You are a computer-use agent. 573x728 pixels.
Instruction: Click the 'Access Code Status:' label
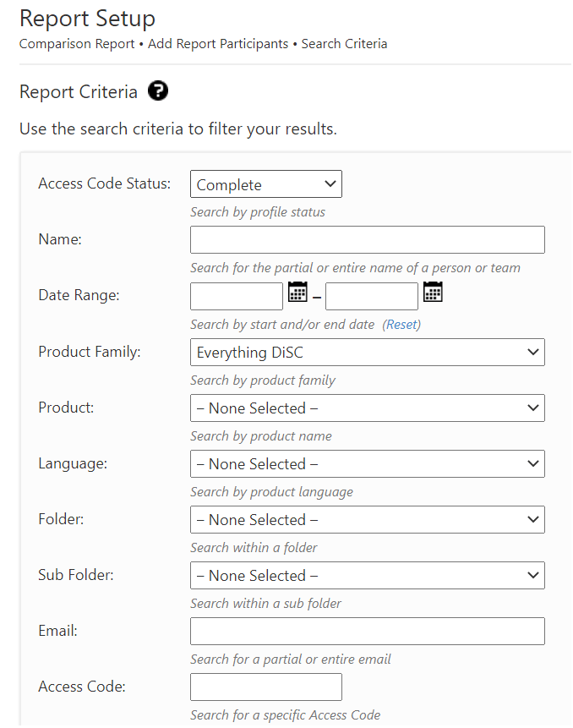[105, 183]
